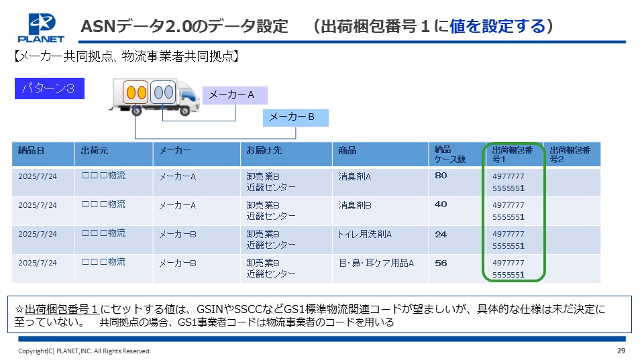
Task: Click 卸売業B 近畿センター in the 目・鼻・耳ケア用品A row
Action: point(270,268)
